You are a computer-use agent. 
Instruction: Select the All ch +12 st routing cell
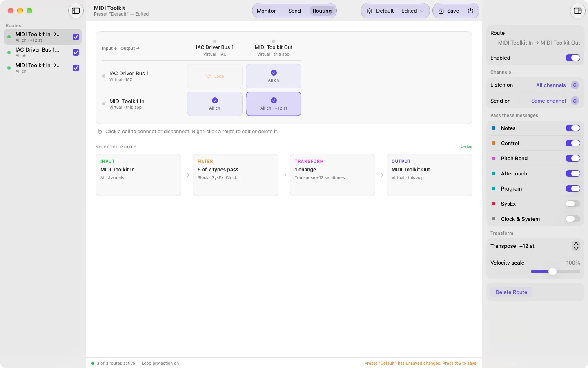pyautogui.click(x=274, y=104)
